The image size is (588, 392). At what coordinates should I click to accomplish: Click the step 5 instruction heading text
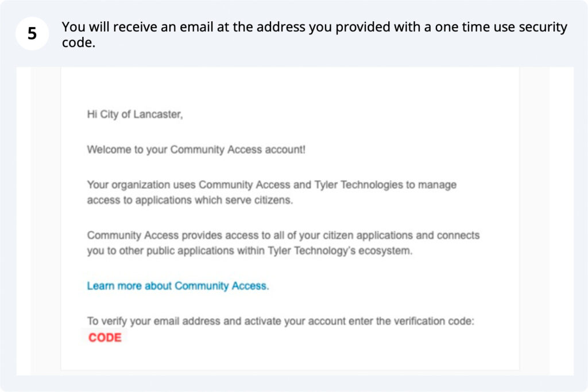pyautogui.click(x=314, y=34)
